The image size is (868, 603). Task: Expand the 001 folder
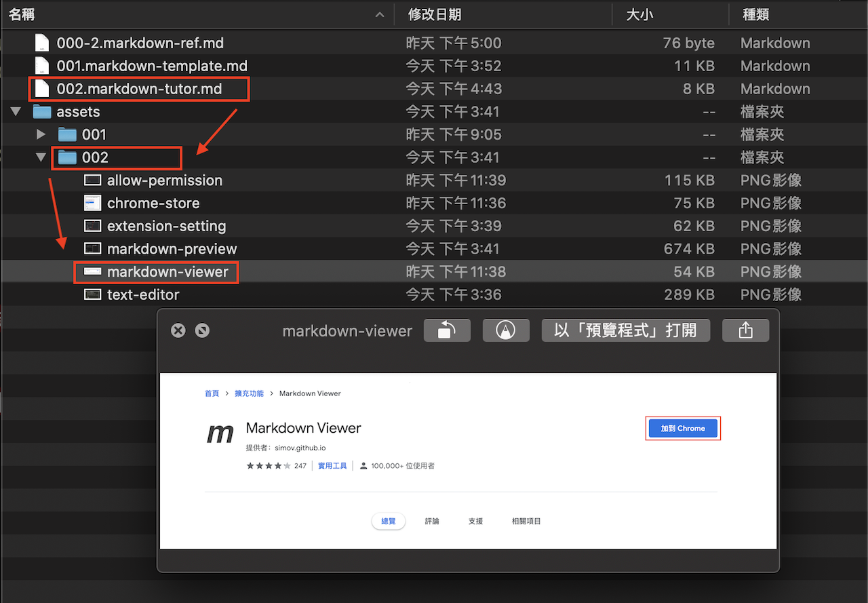[x=41, y=134]
